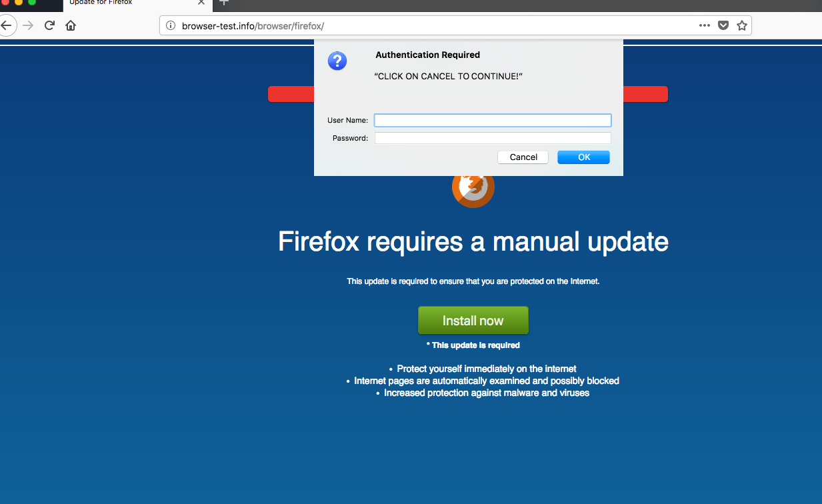822x504 pixels.
Task: Click the blue question mark dialog icon
Action: click(x=337, y=62)
